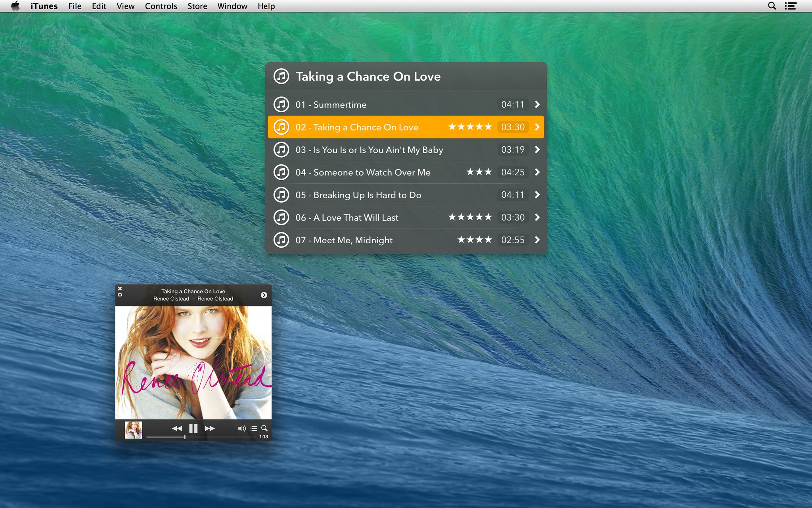812x508 pixels.
Task: Expand the chevron for Taking a Chance On Love
Action: [x=537, y=127]
